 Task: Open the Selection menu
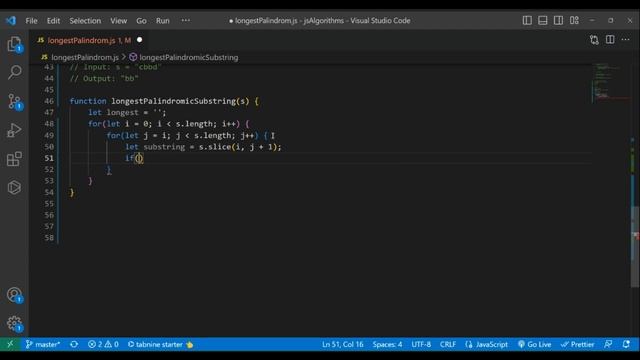85,21
